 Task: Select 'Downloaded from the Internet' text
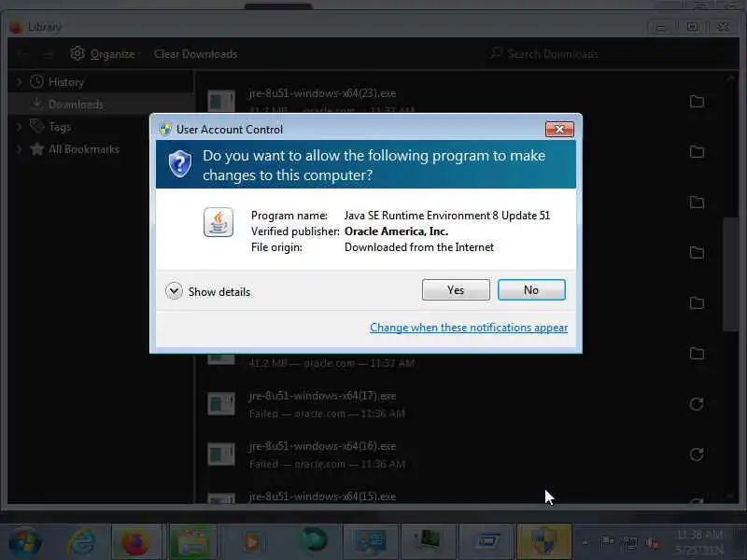(x=418, y=247)
